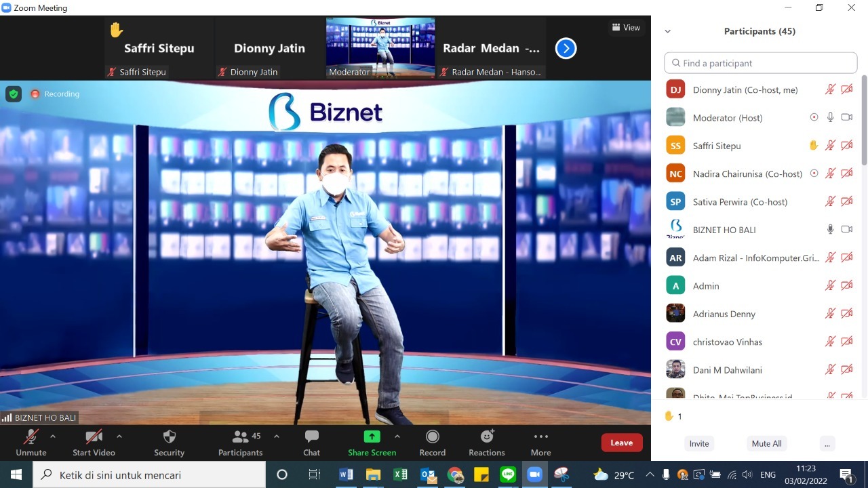Image resolution: width=868 pixels, height=488 pixels.
Task: Open the participants panel ellipsis menu
Action: 826,443
